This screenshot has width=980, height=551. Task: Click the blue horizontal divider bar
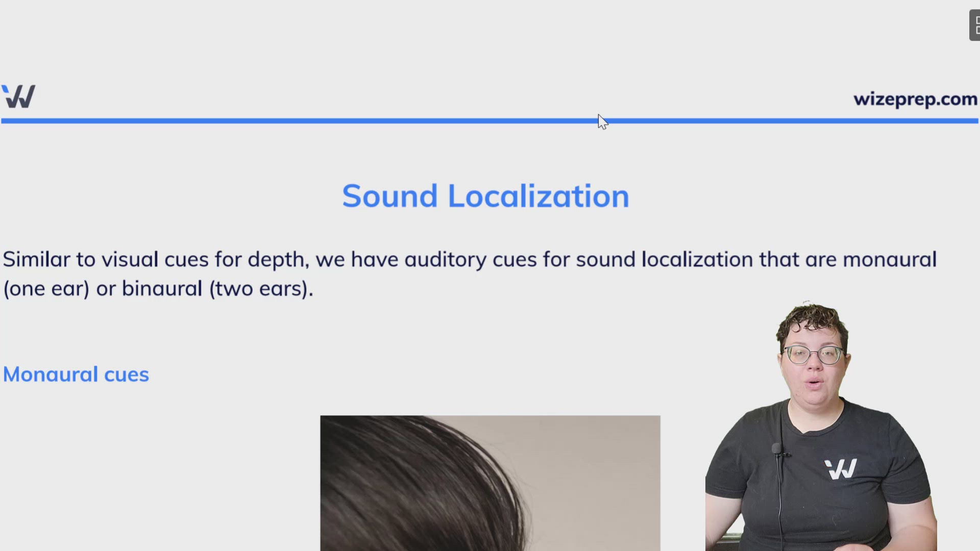coord(306,121)
